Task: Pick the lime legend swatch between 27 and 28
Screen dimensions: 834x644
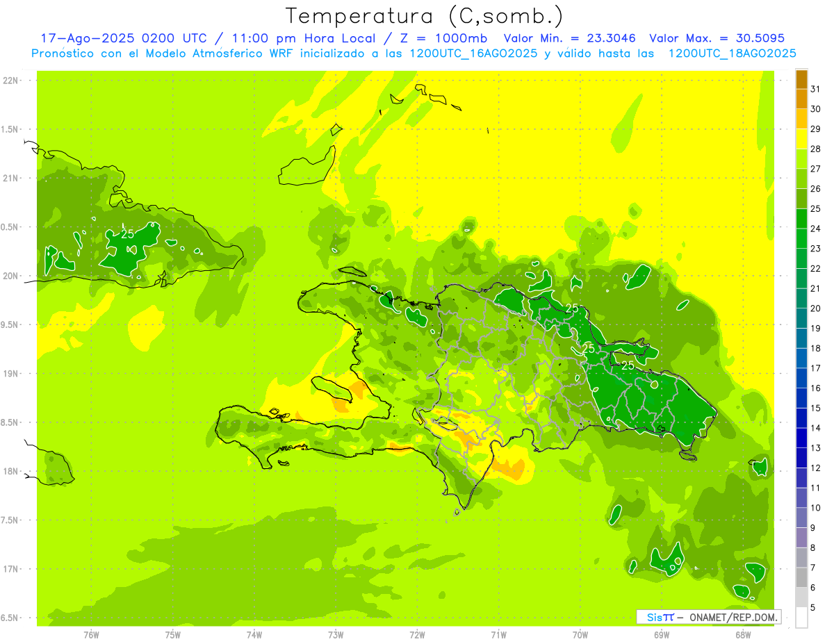Action: pos(801,159)
